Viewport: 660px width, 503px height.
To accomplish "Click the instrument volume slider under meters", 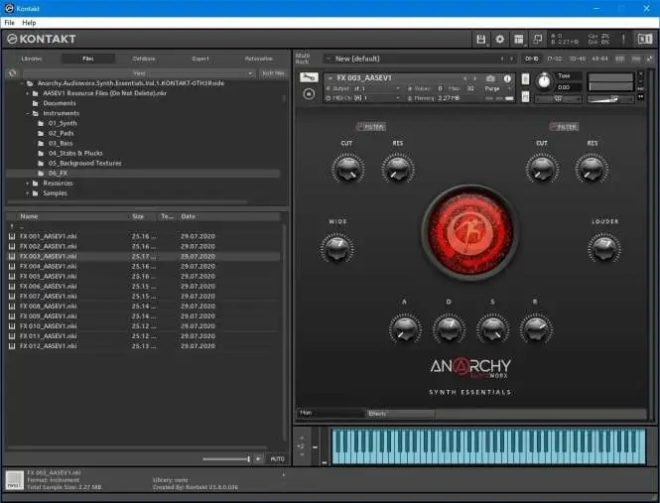I will [610, 99].
